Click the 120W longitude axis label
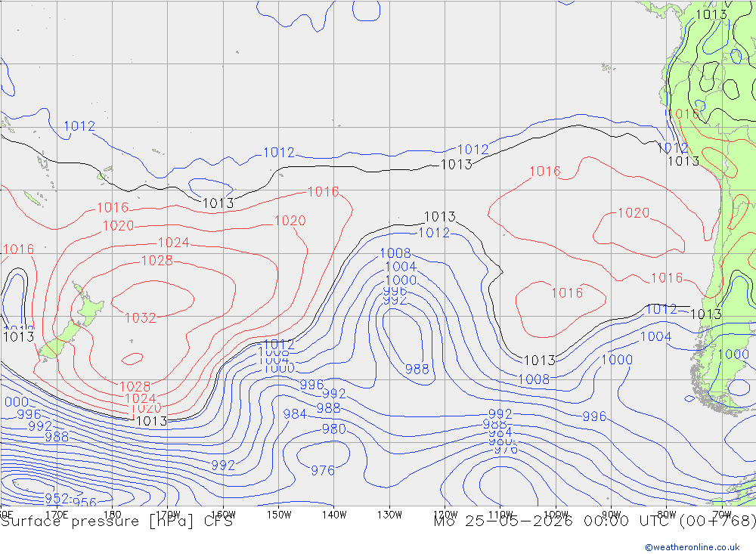756x554 pixels. (445, 515)
